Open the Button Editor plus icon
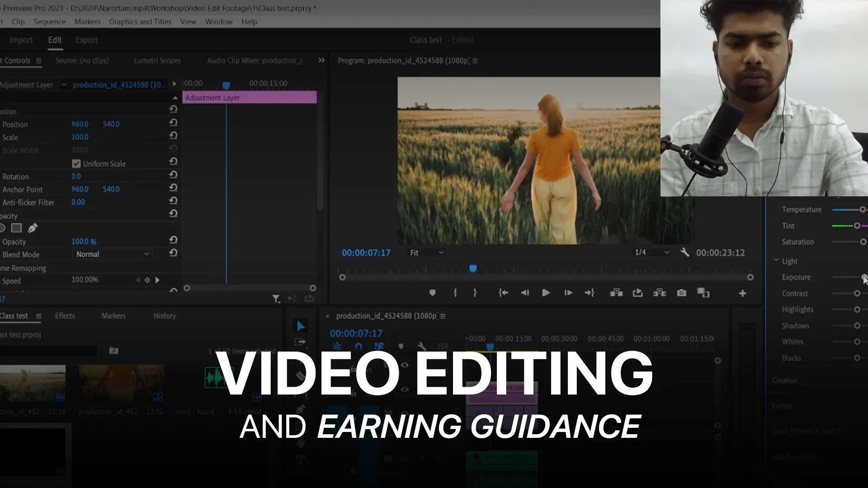The height and width of the screenshot is (488, 868). pyautogui.click(x=742, y=294)
